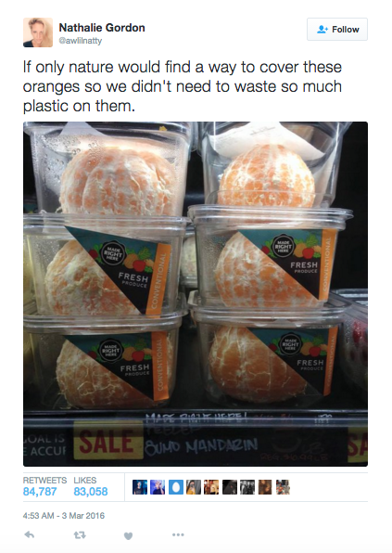
Task: Click the last liker avatar thumbnail
Action: coord(284,487)
